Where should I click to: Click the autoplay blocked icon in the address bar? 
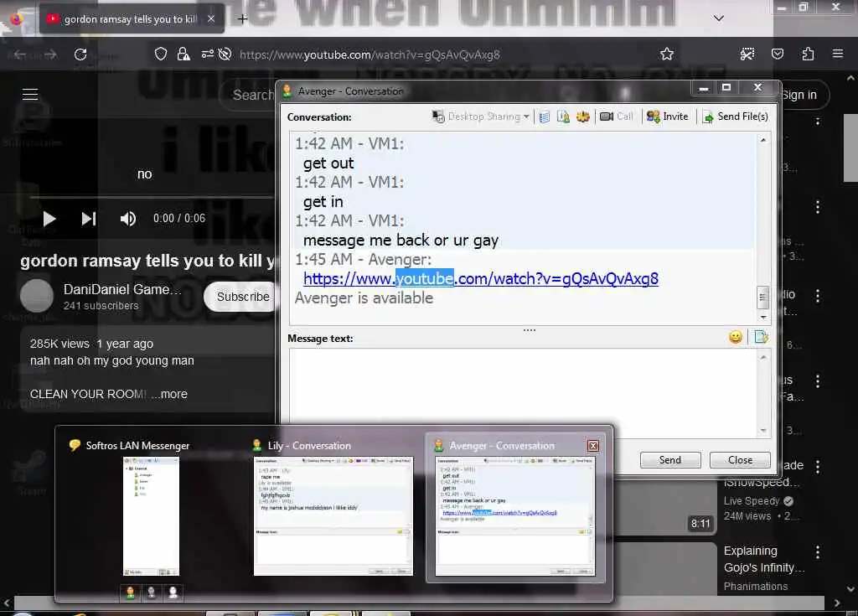[x=225, y=54]
